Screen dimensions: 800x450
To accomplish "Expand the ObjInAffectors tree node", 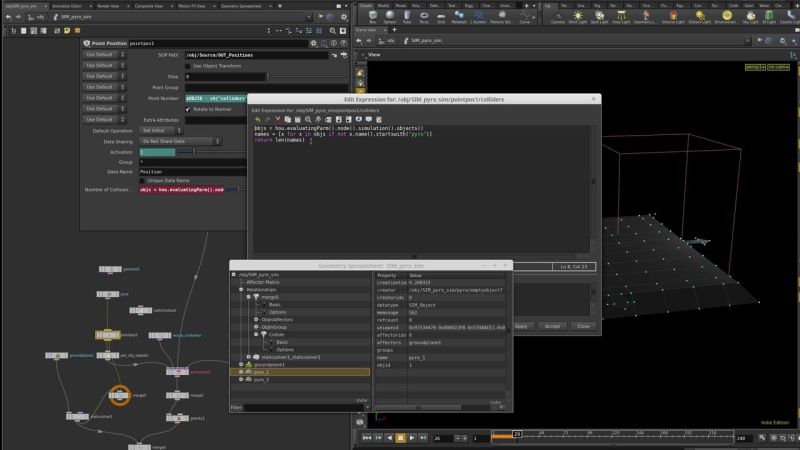I will [256, 319].
